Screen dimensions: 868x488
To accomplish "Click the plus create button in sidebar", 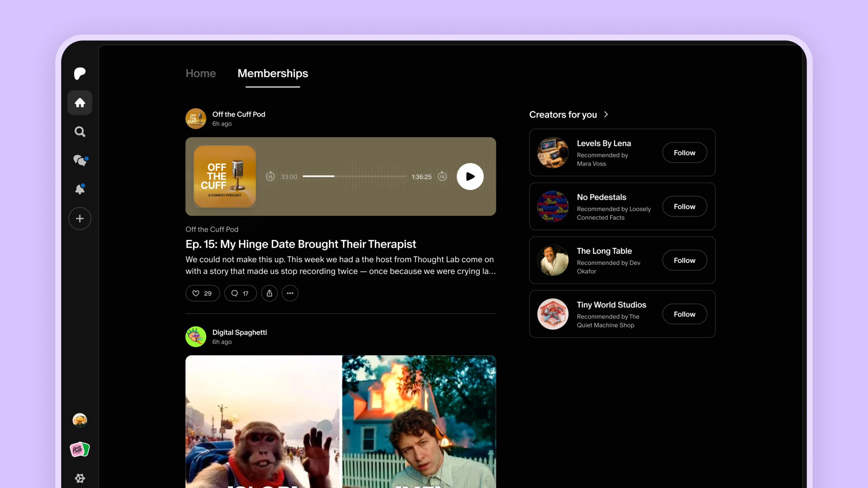I will pos(80,219).
